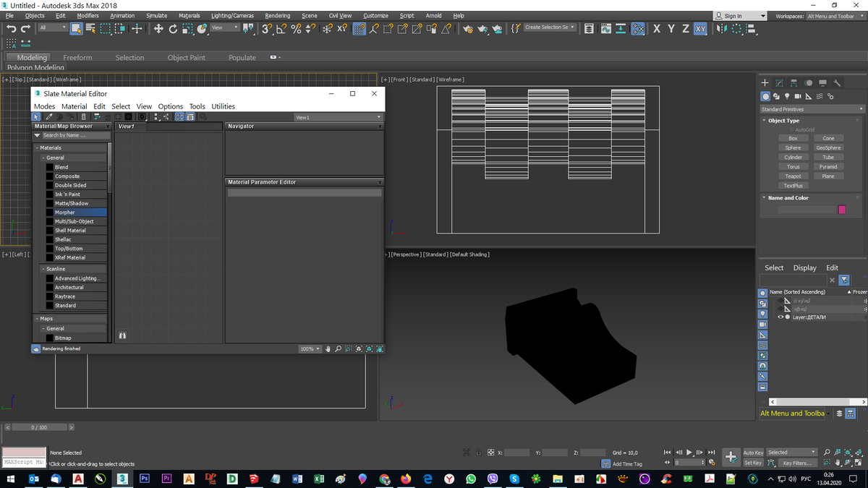Open Material menu in Slate Material Editor
This screenshot has height=488, width=868.
pos(74,106)
